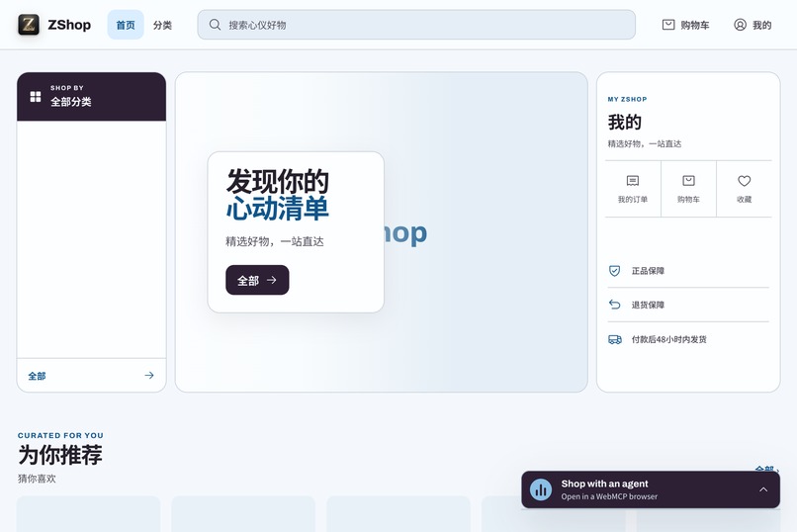Screen dimensions: 797x532
Task: Open 购物车 in the top navigation
Action: [x=685, y=25]
